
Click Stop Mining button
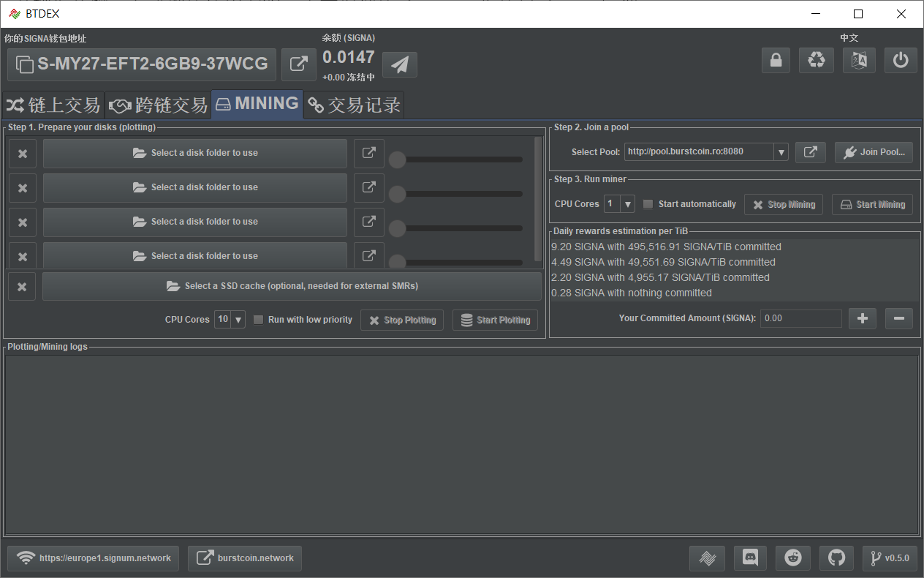click(x=784, y=205)
